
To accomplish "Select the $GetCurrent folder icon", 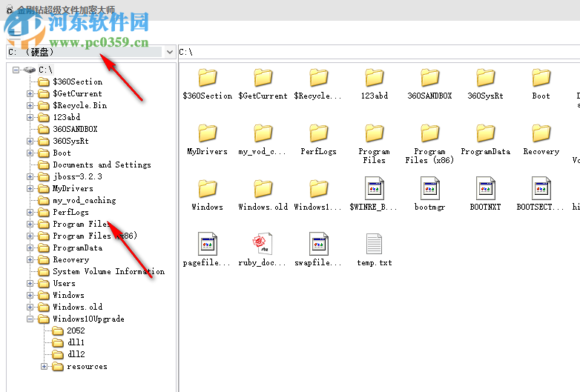I will coord(263,78).
